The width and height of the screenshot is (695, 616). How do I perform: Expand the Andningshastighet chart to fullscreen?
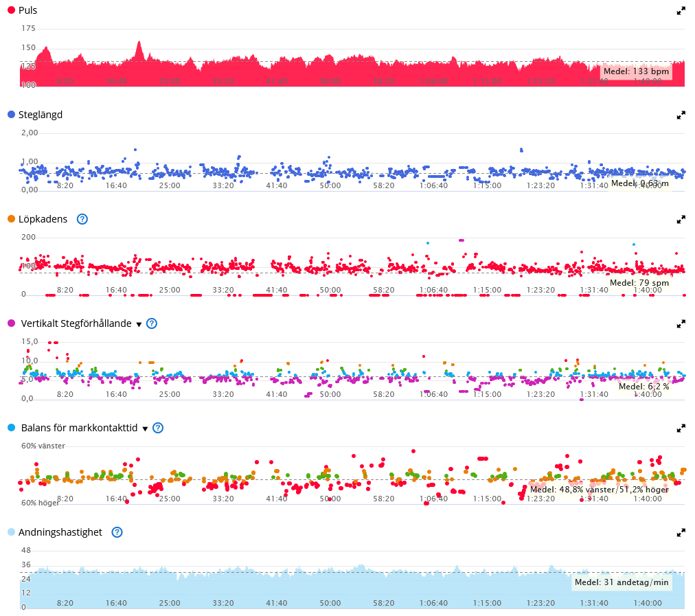point(681,533)
